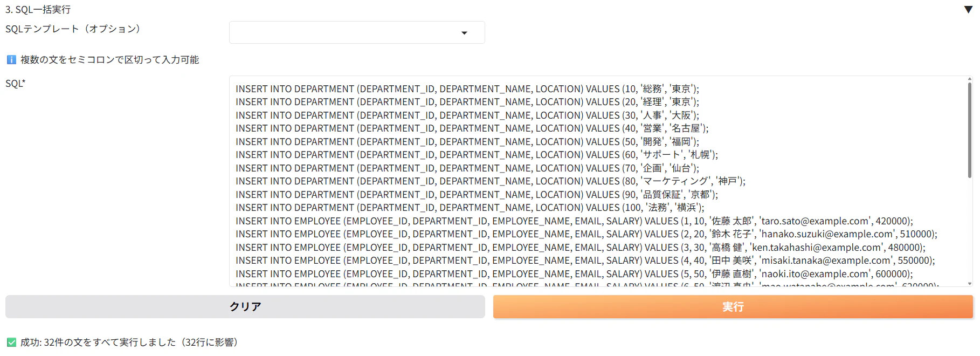The image size is (980, 356).
Task: Click the 実行 button
Action: pos(733,306)
